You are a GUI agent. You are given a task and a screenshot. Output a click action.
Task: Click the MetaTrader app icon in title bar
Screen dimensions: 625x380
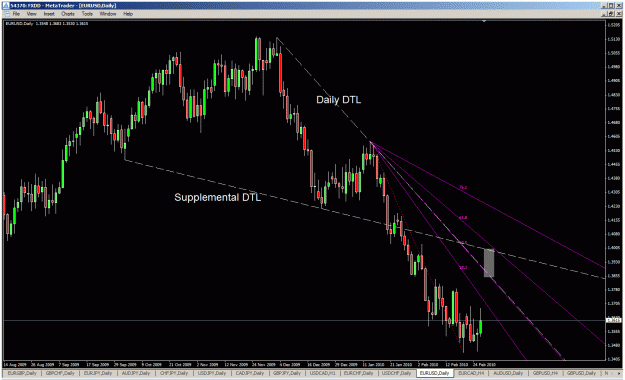click(x=5, y=6)
